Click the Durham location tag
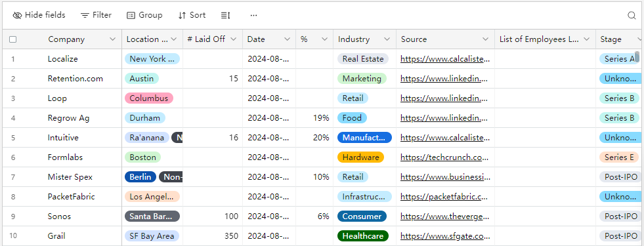This screenshot has width=644, height=246. pyautogui.click(x=145, y=118)
